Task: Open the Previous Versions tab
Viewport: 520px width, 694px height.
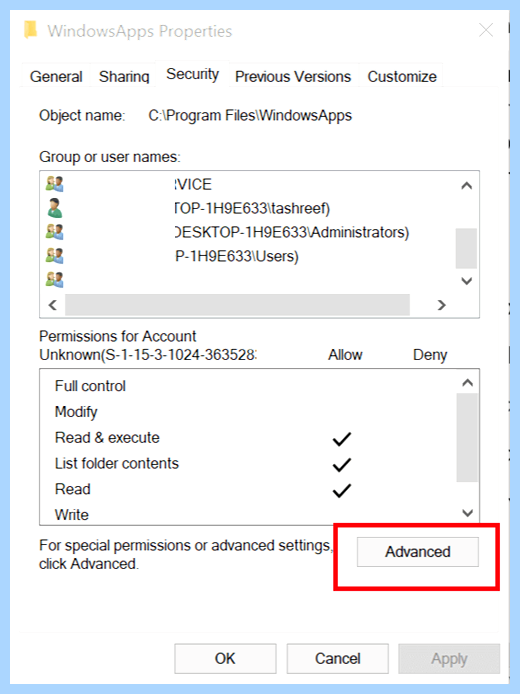Action: [293, 77]
